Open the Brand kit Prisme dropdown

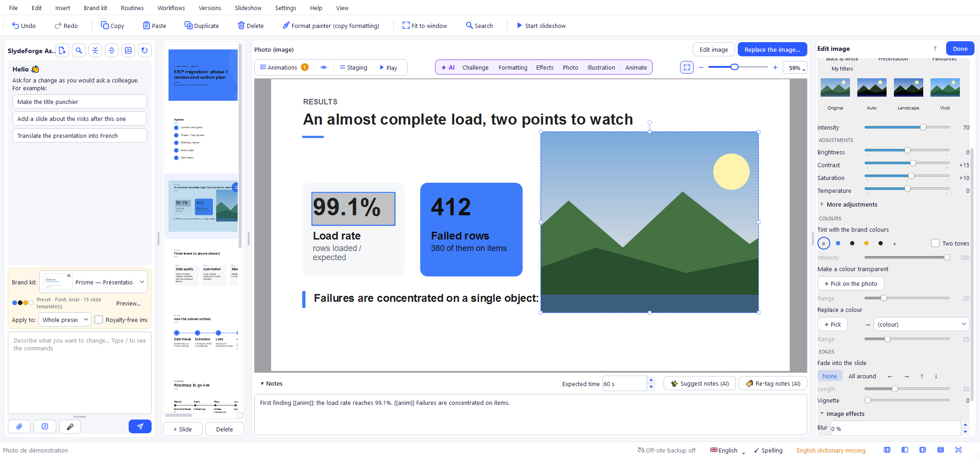tap(93, 282)
